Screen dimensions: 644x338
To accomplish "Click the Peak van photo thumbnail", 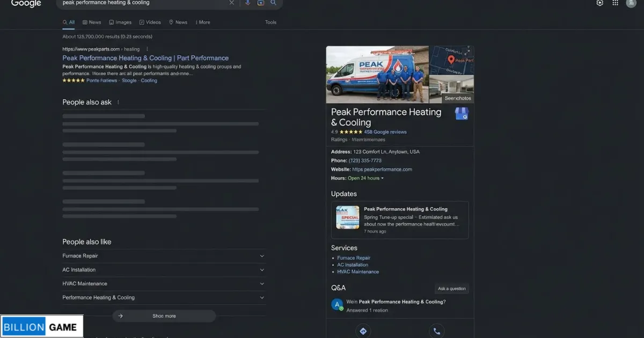I will click(377, 74).
